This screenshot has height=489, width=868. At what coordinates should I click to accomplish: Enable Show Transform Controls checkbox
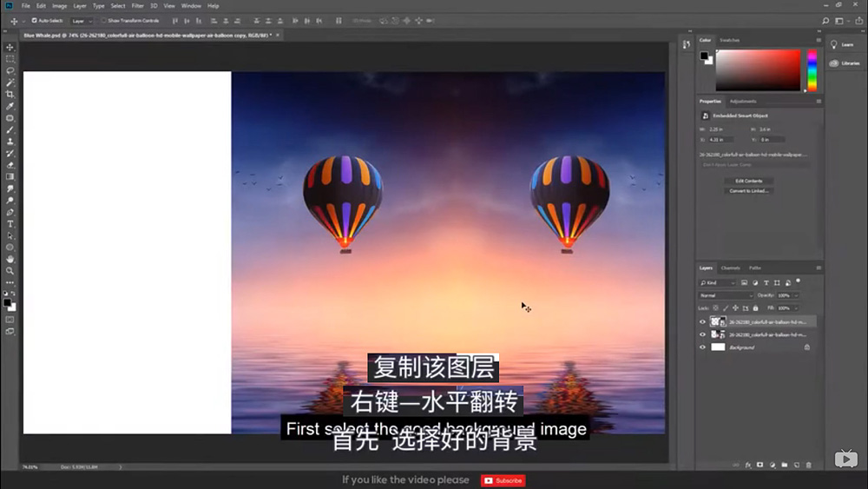[x=103, y=21]
